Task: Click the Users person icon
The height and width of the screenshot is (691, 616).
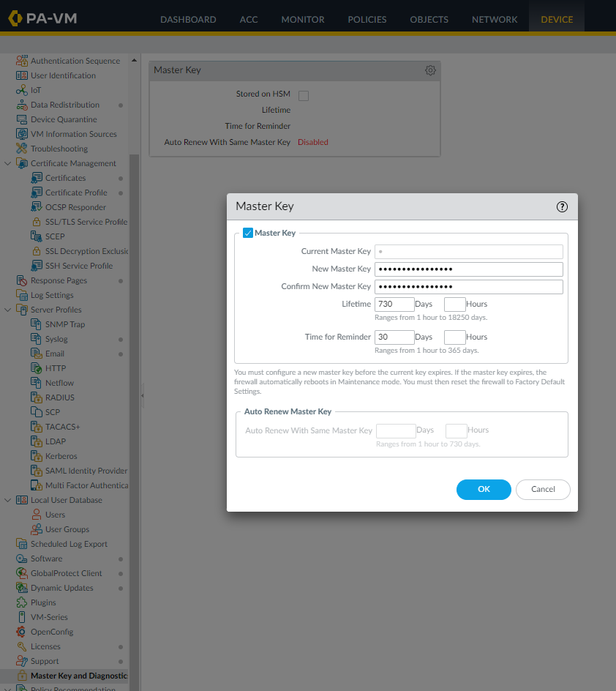Action: point(37,515)
